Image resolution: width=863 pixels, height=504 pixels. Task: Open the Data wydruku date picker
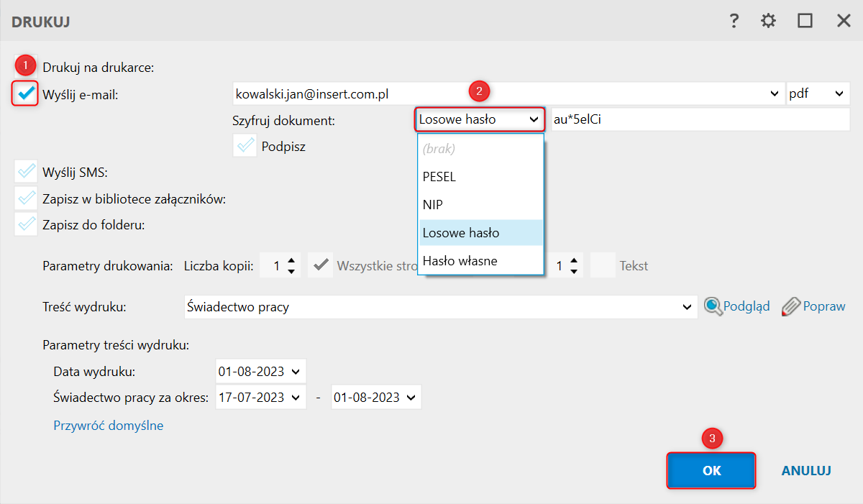tap(260, 372)
